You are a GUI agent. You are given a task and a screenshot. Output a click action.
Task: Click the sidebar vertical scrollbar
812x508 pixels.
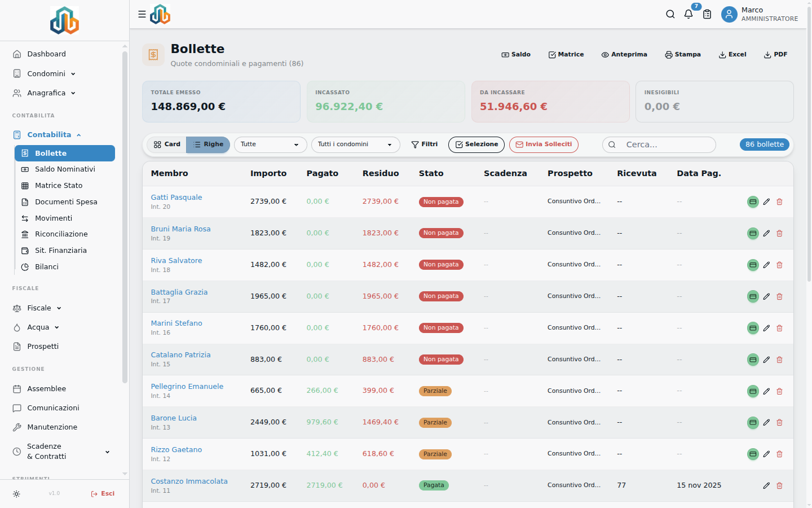tap(125, 217)
